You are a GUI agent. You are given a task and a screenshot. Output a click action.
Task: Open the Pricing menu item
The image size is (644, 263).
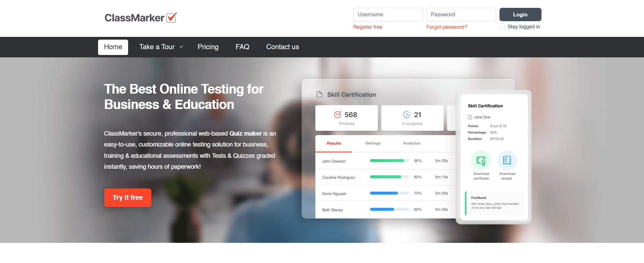click(208, 47)
